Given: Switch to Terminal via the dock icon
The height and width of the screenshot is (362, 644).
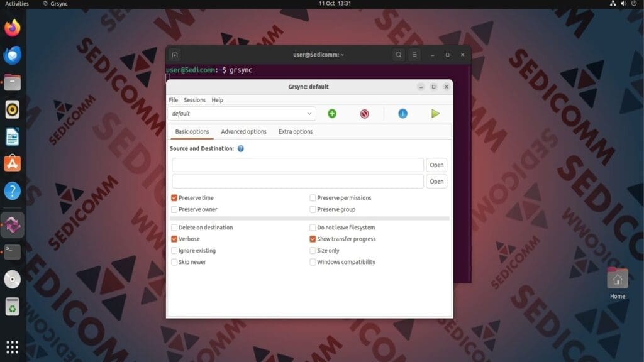Looking at the screenshot, I should click(13, 252).
